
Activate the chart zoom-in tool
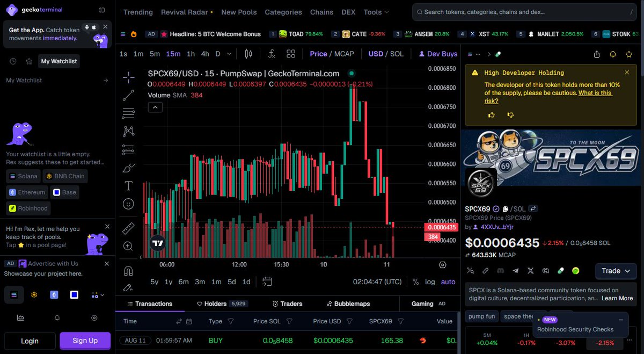[x=128, y=246]
